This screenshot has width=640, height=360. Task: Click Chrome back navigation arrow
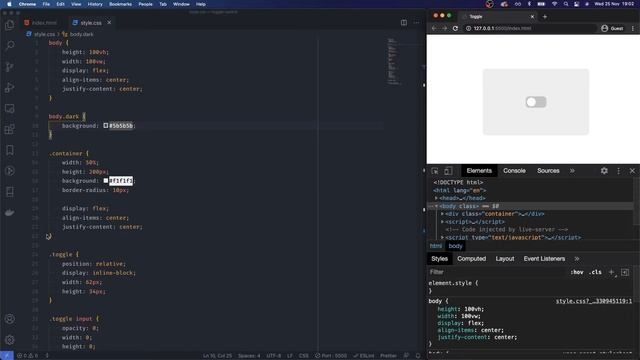(434, 28)
